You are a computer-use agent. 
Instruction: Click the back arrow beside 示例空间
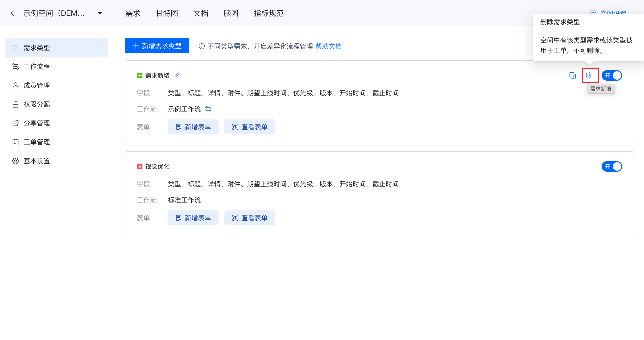pyautogui.click(x=12, y=13)
